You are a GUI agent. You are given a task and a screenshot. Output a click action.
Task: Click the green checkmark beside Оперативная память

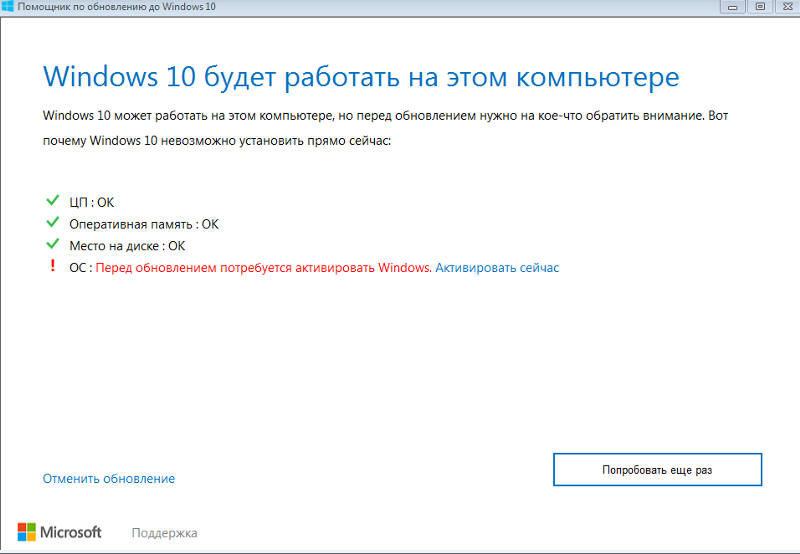coord(52,224)
